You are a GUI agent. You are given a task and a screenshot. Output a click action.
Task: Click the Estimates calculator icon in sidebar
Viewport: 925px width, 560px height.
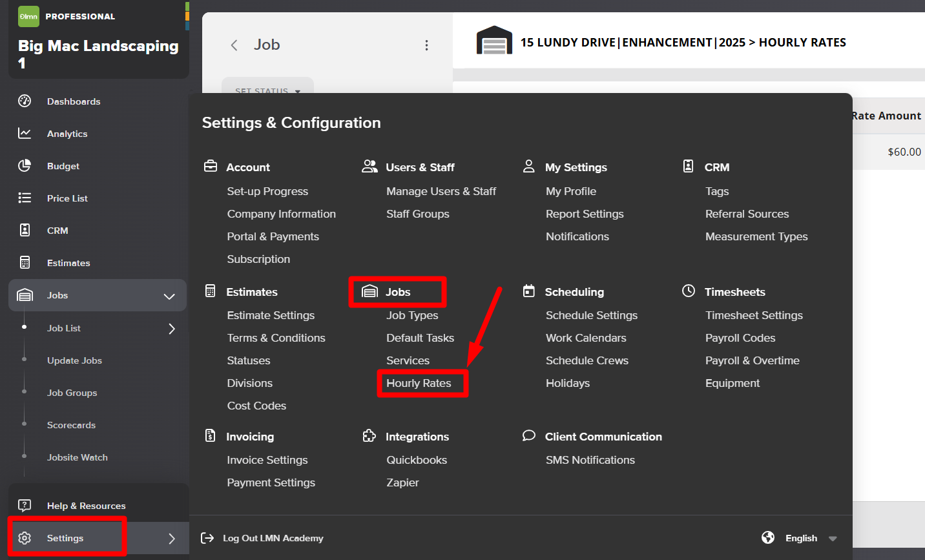pyautogui.click(x=25, y=262)
